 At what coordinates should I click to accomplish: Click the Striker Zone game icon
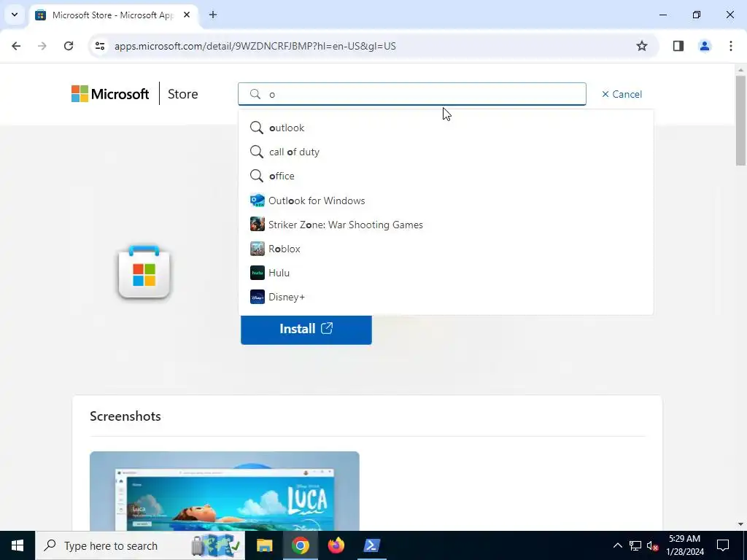[258, 225]
